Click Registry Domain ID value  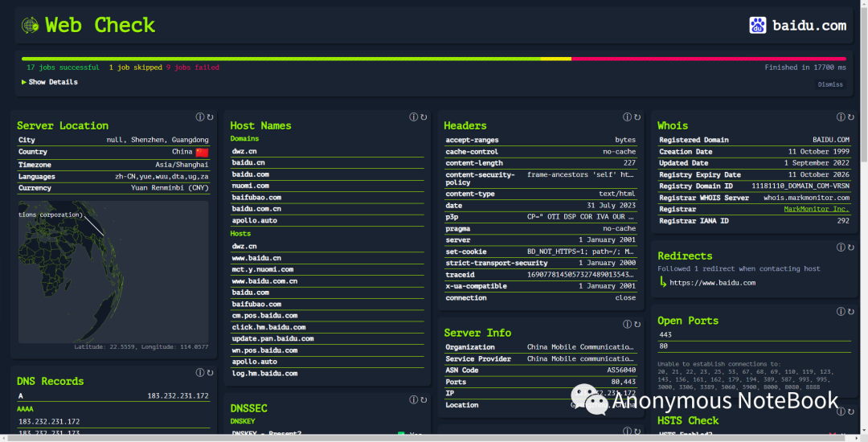[x=800, y=186]
